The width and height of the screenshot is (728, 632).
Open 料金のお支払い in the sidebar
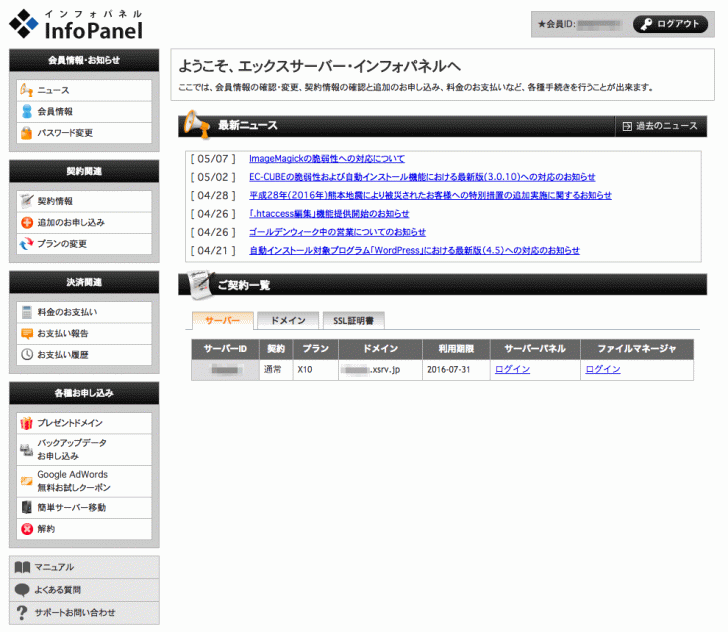pos(66,312)
